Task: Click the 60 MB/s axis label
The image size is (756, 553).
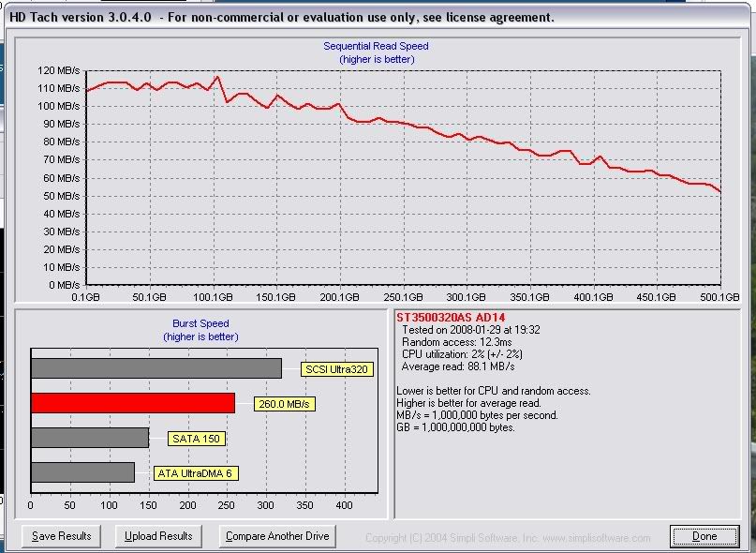Action: pos(62,178)
